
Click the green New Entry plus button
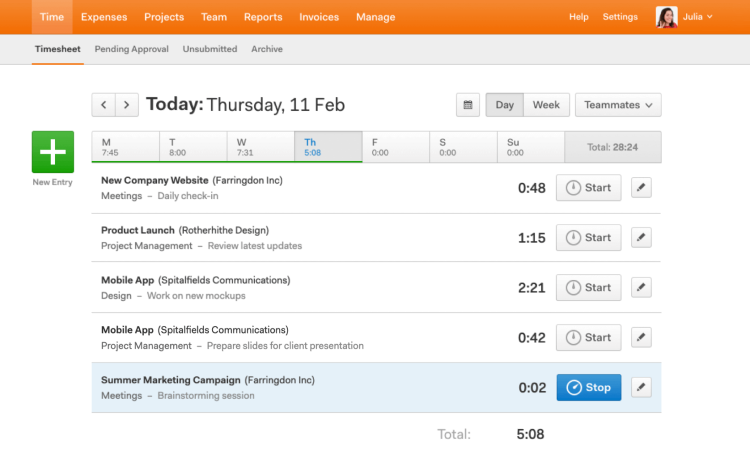pos(53,152)
